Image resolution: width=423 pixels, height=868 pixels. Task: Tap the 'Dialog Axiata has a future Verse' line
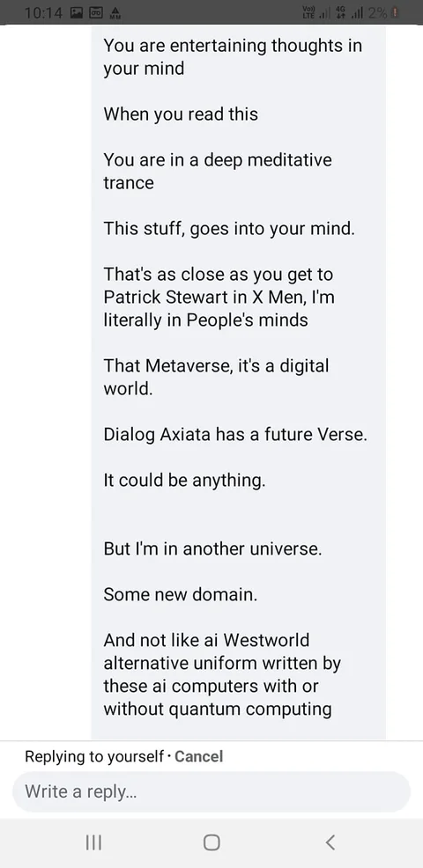[235, 435]
